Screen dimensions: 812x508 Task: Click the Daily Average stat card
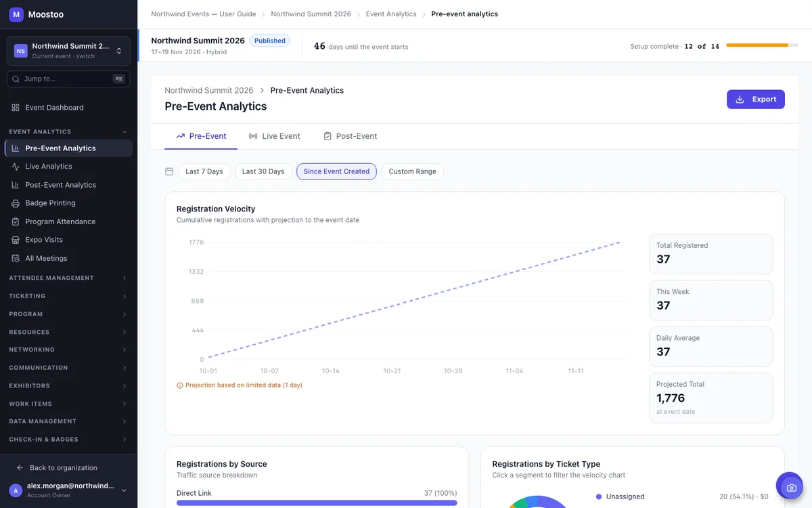[x=710, y=346]
